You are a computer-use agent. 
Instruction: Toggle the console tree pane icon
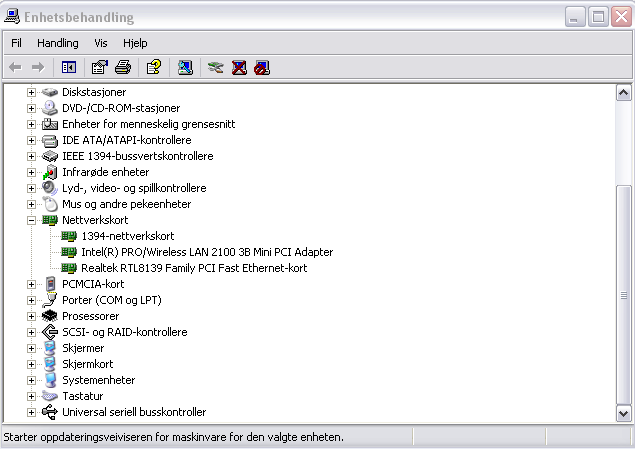point(69,67)
